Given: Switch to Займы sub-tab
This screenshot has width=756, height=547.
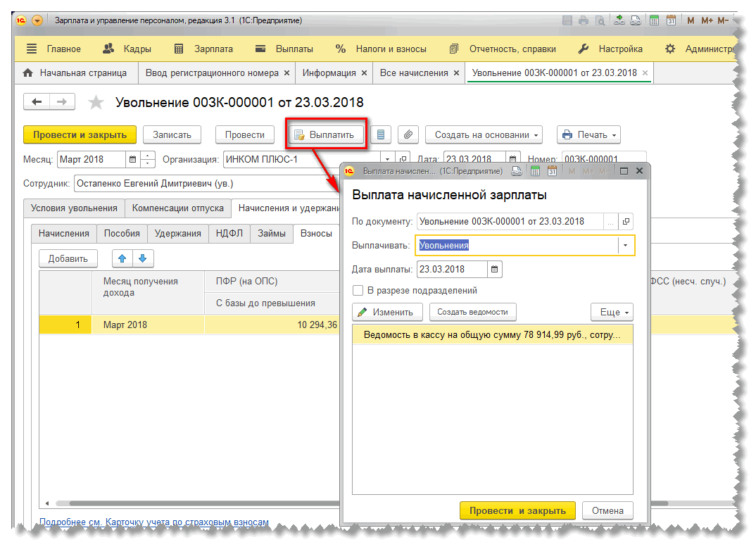Looking at the screenshot, I should [272, 233].
